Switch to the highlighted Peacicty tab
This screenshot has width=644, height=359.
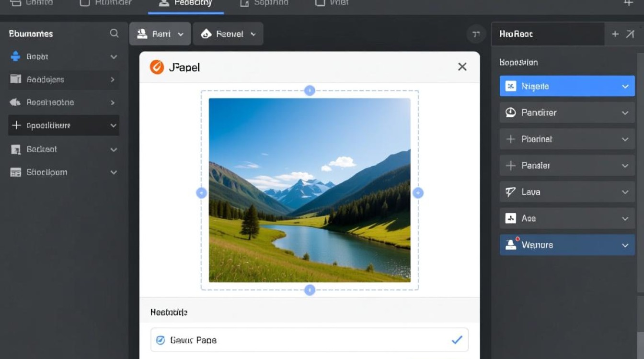coord(186,3)
